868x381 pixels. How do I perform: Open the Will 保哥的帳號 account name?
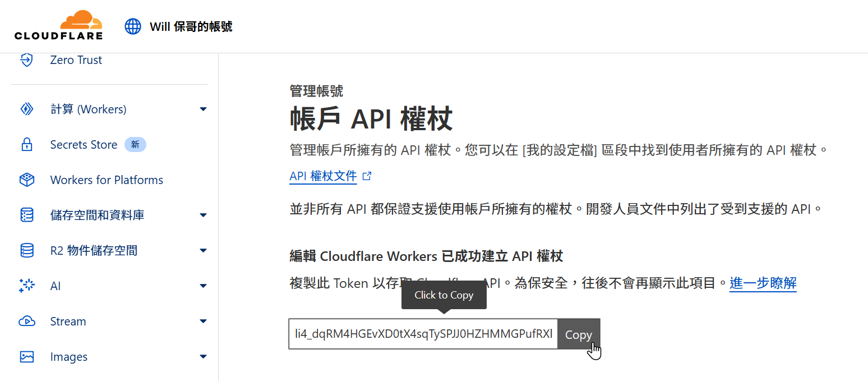[191, 26]
